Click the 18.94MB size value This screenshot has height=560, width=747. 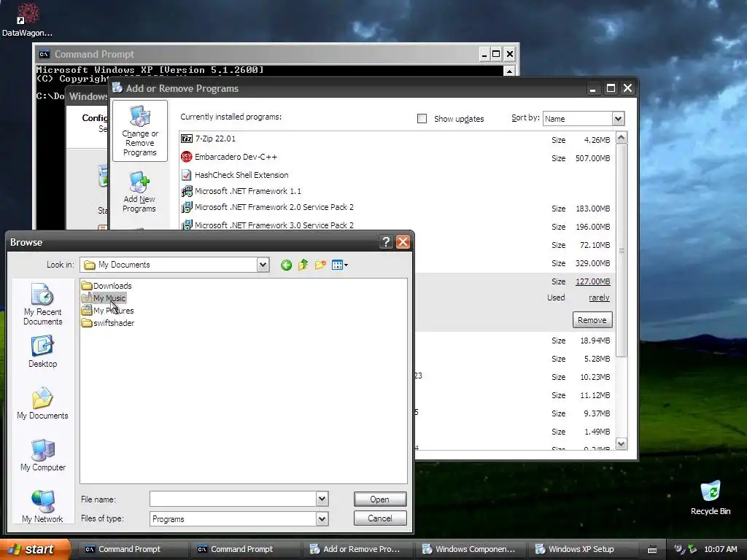595,341
